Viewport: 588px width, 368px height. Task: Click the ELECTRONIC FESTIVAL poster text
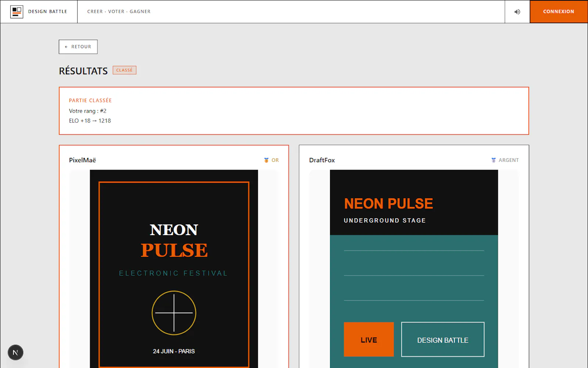pyautogui.click(x=173, y=273)
